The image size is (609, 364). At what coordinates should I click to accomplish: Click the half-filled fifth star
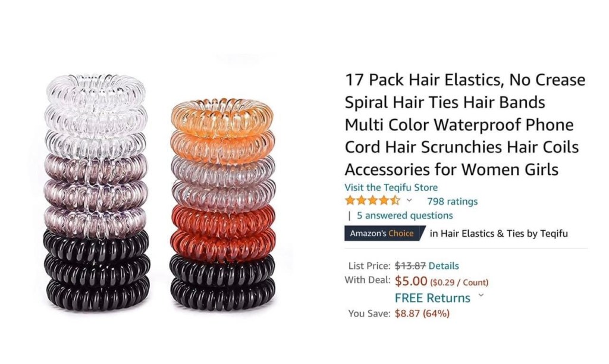tap(395, 201)
